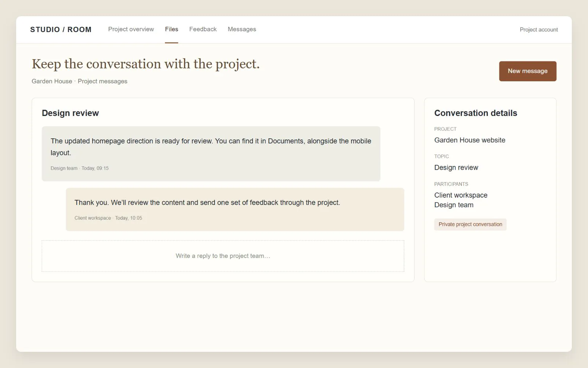Click Design team participant in details
The width and height of the screenshot is (588, 368).
point(454,205)
